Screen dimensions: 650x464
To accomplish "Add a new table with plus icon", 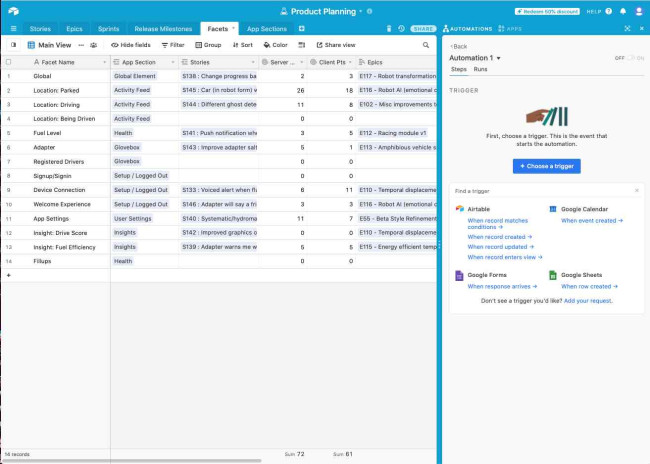I will (x=301, y=29).
